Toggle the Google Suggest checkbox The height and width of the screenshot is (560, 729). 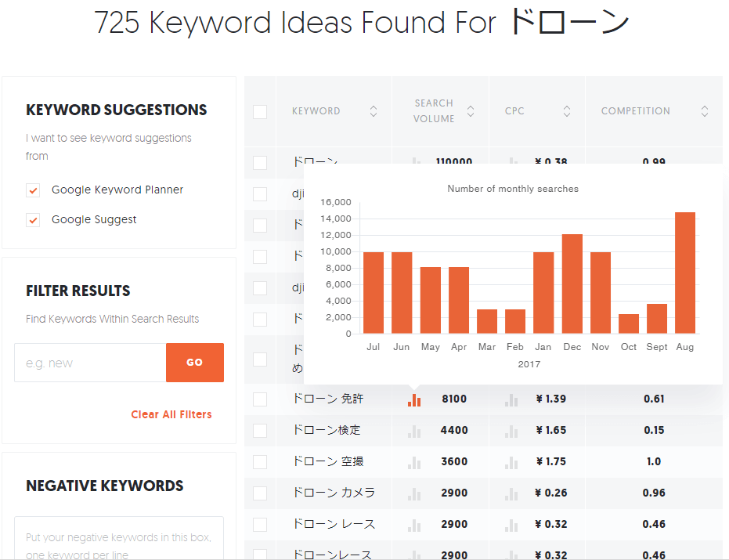33,220
